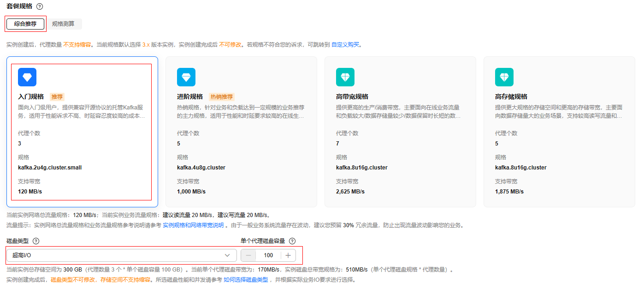Click the 热销推荐 tag on 进阶规格
Screen dimensions: 644x290
point(222,97)
